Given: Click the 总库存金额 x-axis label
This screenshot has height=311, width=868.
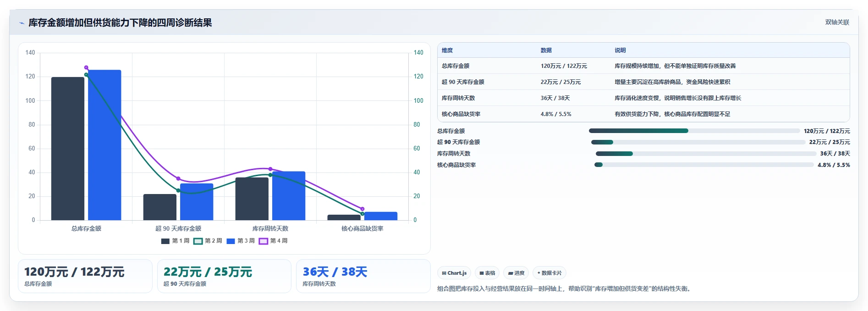Looking at the screenshot, I should [86, 228].
